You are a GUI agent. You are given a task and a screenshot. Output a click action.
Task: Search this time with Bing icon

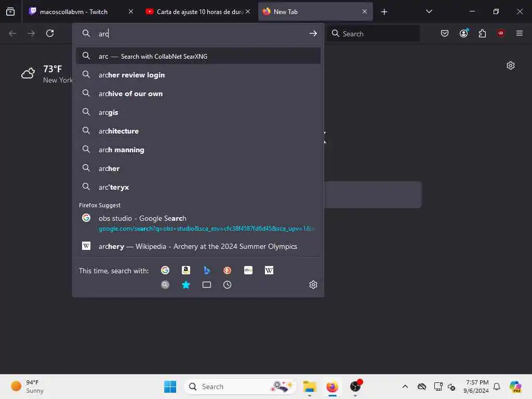click(207, 270)
